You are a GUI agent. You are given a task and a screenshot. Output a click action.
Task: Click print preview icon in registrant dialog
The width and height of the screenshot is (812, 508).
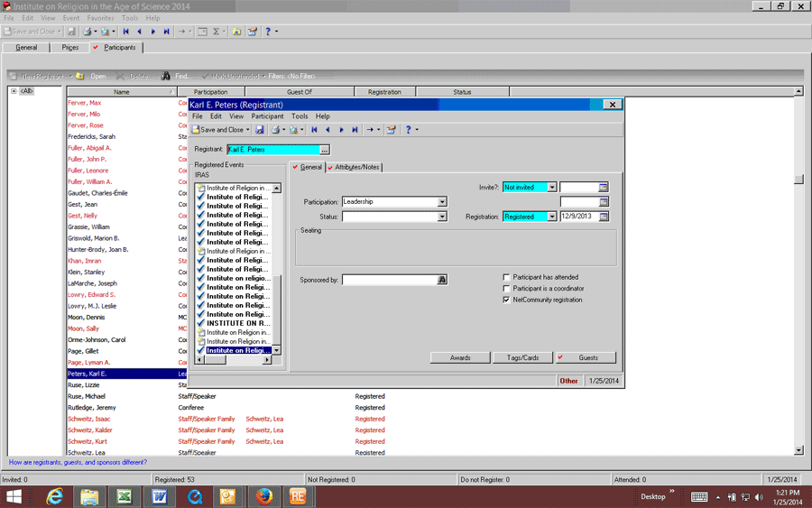pyautogui.click(x=293, y=130)
